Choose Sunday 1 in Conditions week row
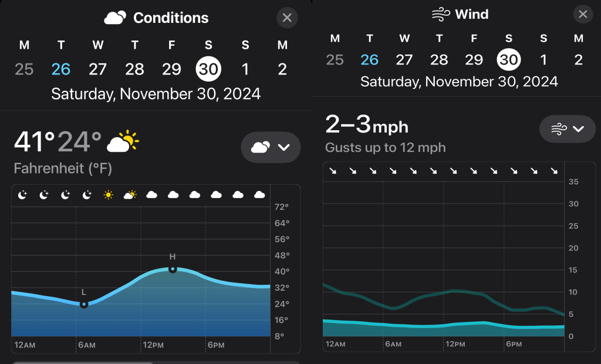 coord(245,69)
